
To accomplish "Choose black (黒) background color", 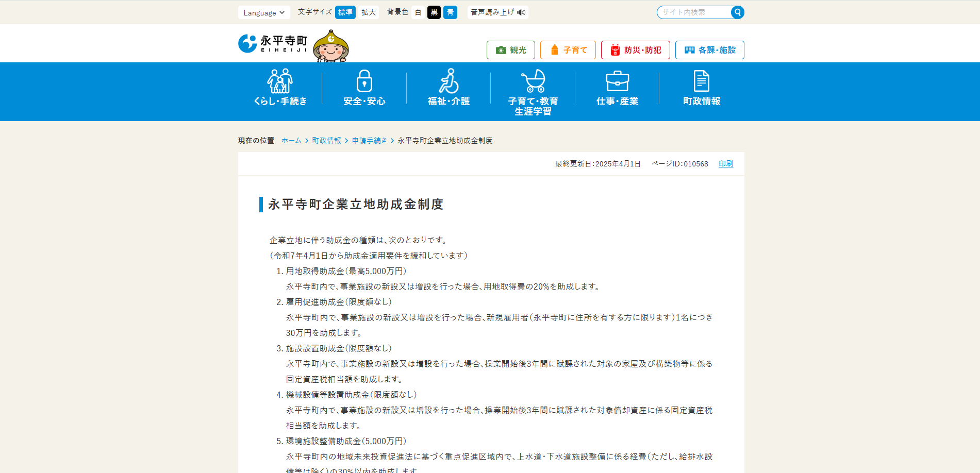I will click(434, 12).
